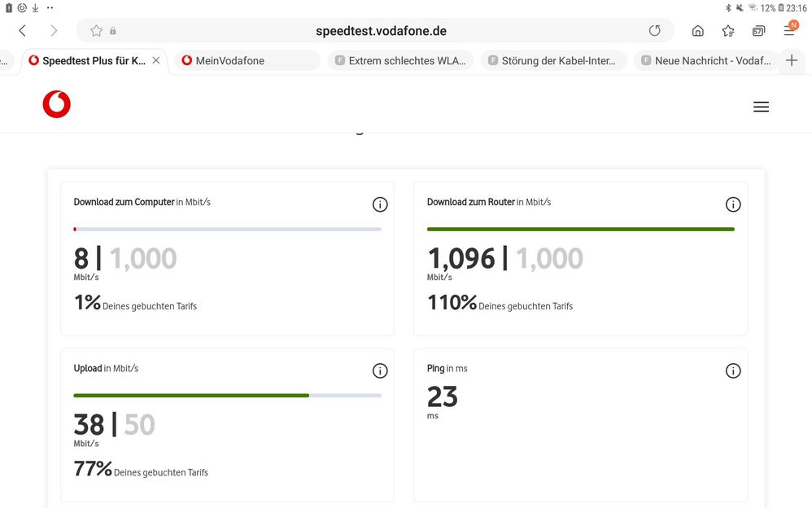Click the '8' Mbit/s download value
This screenshot has width=812, height=508.
[x=81, y=258]
